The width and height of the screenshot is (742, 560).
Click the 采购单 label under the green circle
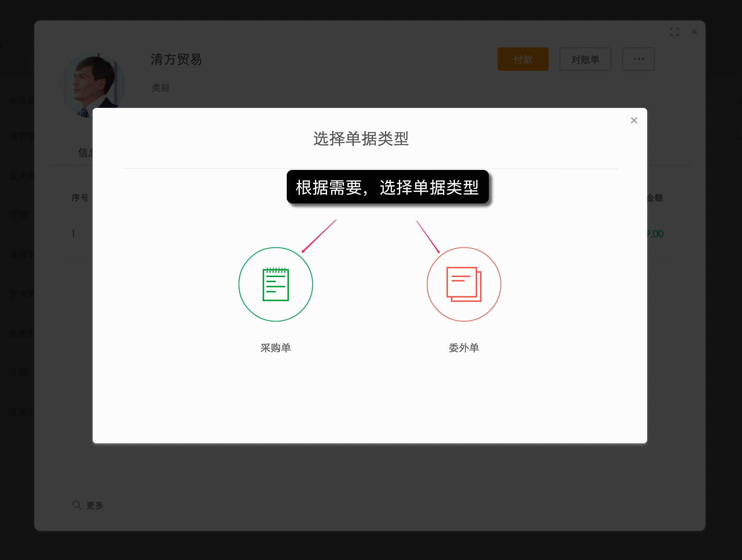click(275, 348)
